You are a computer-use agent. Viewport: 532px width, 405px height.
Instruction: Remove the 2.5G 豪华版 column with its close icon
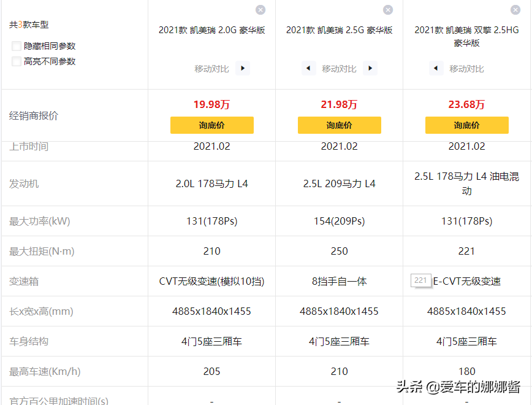(x=388, y=10)
